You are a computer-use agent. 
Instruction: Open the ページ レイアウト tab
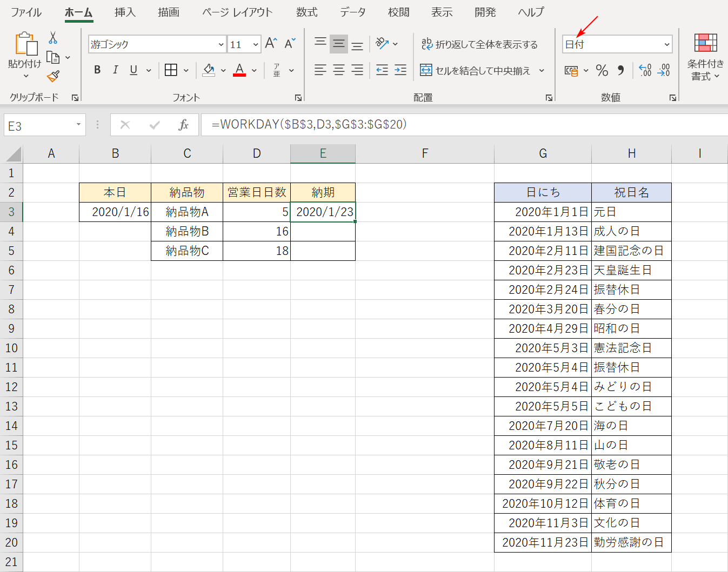click(x=237, y=12)
